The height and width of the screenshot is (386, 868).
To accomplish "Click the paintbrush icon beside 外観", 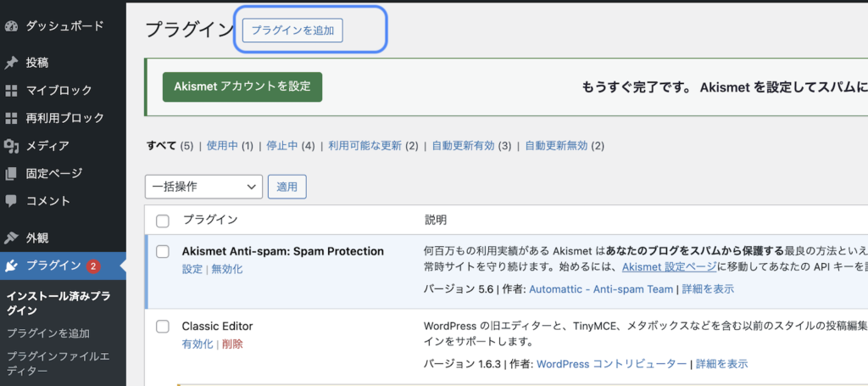I will tap(11, 238).
